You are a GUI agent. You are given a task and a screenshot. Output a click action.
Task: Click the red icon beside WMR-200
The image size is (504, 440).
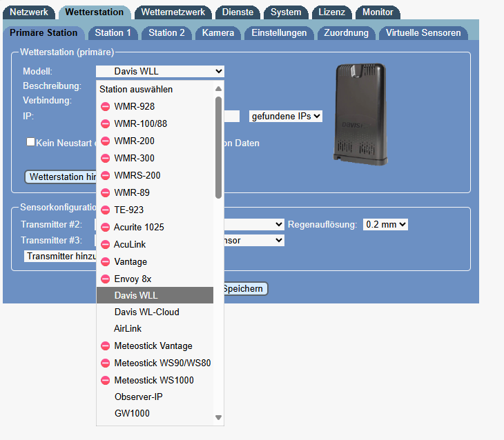click(105, 141)
